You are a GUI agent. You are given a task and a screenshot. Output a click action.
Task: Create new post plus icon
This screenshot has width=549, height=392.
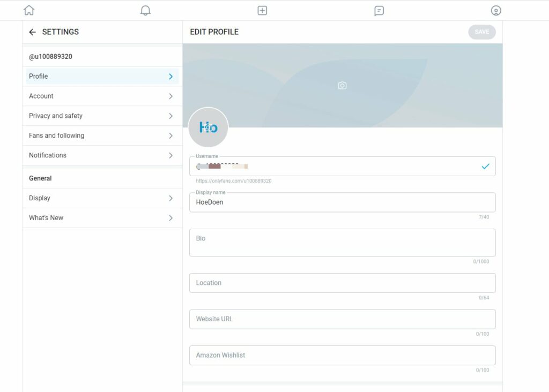(262, 11)
